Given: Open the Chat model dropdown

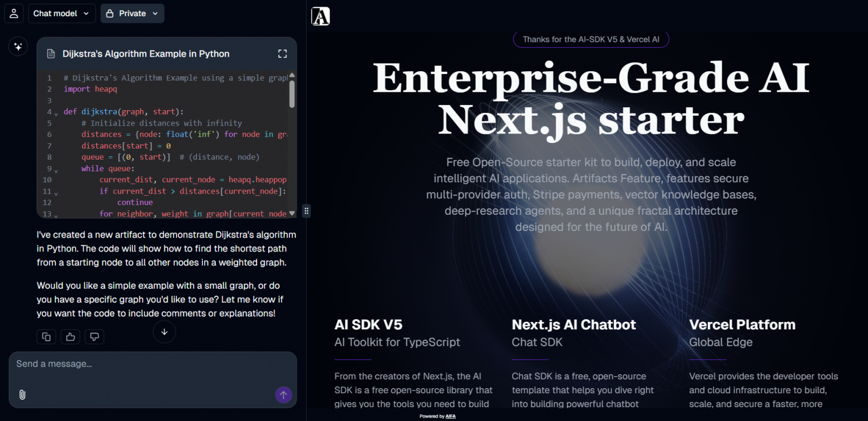Looking at the screenshot, I should pyautogui.click(x=61, y=13).
